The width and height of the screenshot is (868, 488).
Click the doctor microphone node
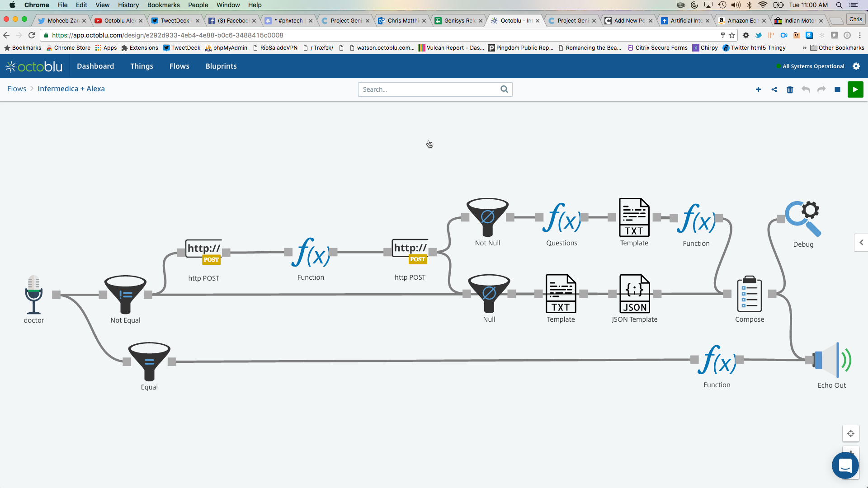coord(34,295)
